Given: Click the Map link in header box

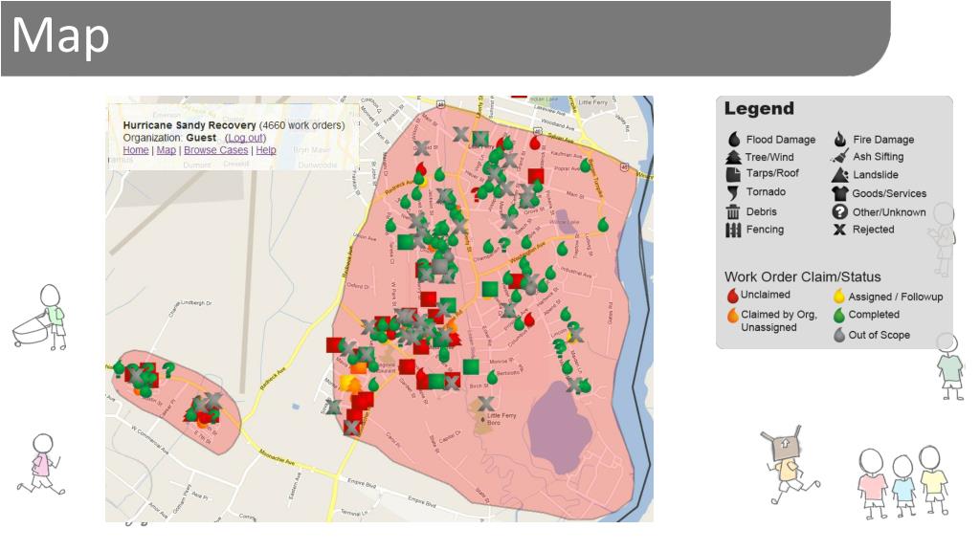Looking at the screenshot, I should pos(166,150).
